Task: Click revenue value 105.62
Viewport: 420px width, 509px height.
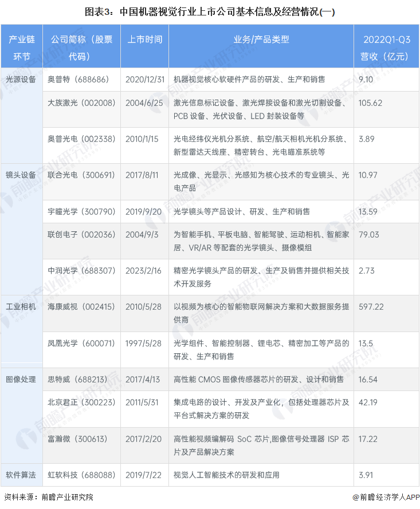Action: coord(370,103)
